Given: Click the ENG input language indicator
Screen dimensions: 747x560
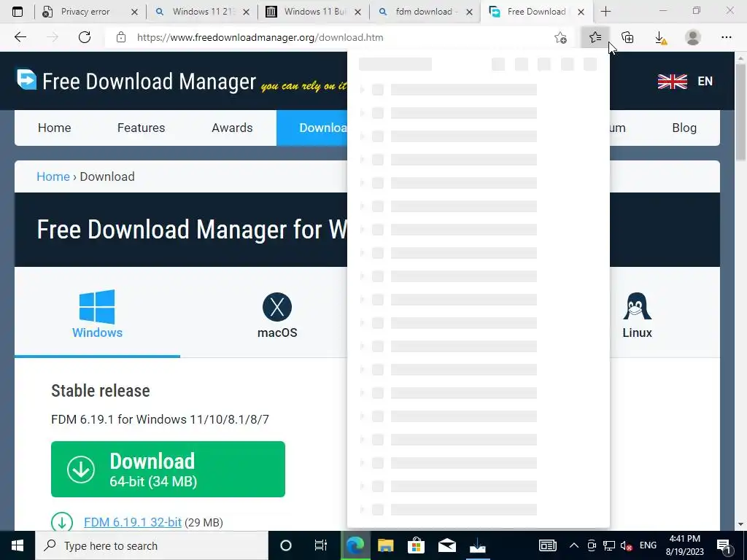Looking at the screenshot, I should [x=648, y=545].
